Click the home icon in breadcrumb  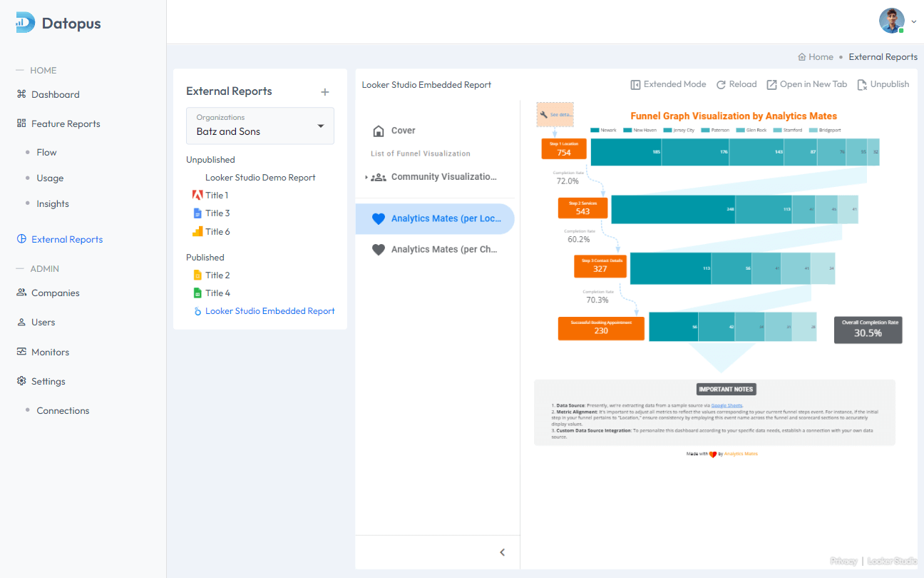pos(802,57)
